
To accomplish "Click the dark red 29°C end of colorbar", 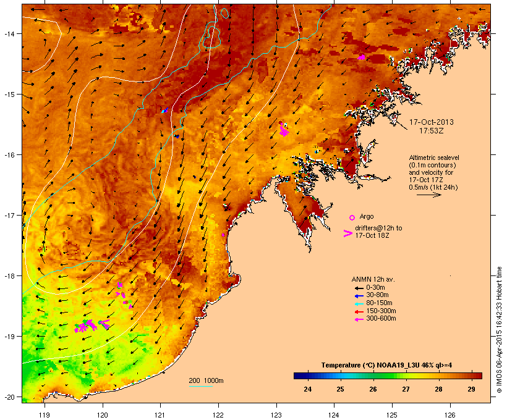I will point(477,376).
